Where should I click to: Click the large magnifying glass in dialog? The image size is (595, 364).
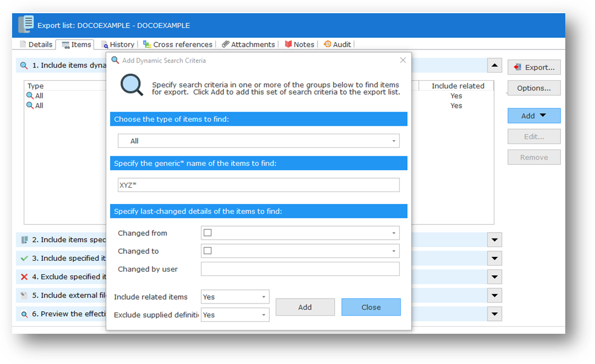[132, 85]
